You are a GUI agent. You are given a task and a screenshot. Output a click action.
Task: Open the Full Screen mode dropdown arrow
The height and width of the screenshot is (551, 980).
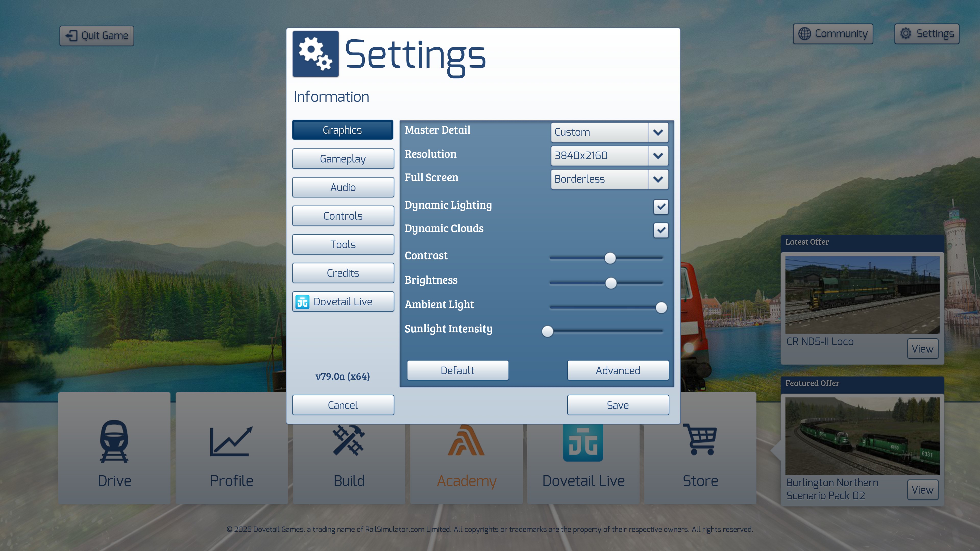(x=658, y=180)
